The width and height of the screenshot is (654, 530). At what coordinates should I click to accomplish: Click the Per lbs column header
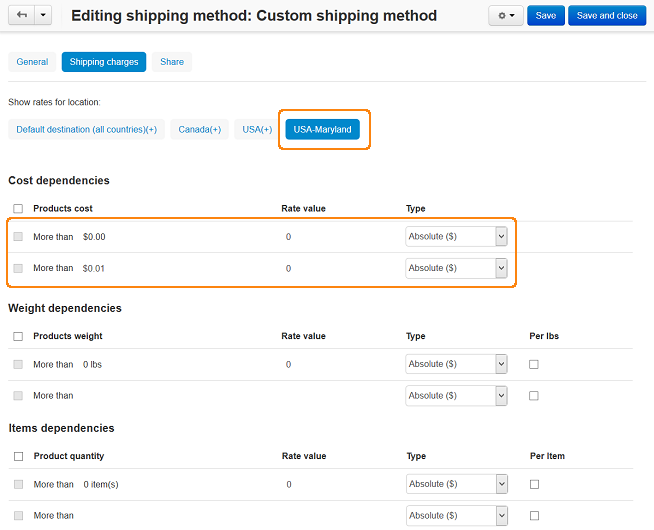click(544, 336)
